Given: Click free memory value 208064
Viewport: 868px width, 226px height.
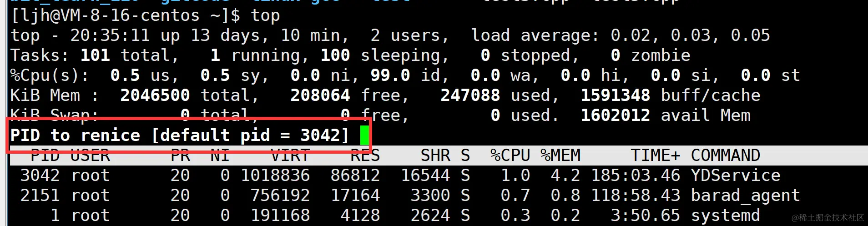Looking at the screenshot, I should tap(320, 95).
